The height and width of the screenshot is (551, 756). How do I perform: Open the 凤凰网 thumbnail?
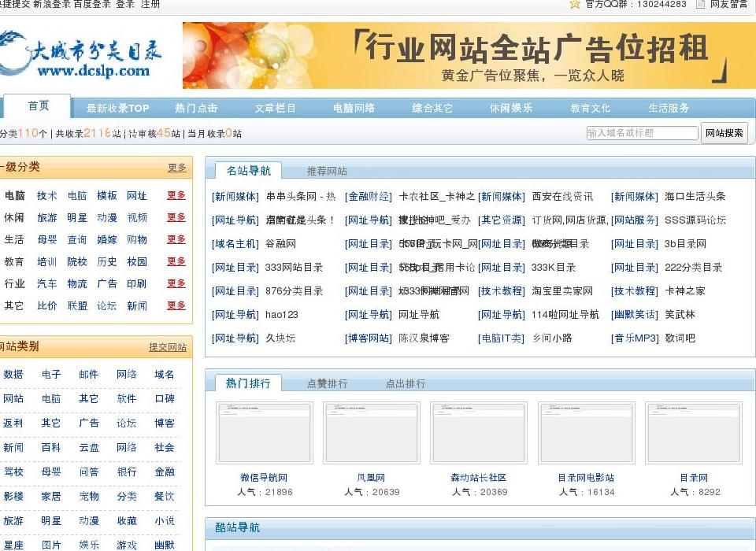coord(371,433)
